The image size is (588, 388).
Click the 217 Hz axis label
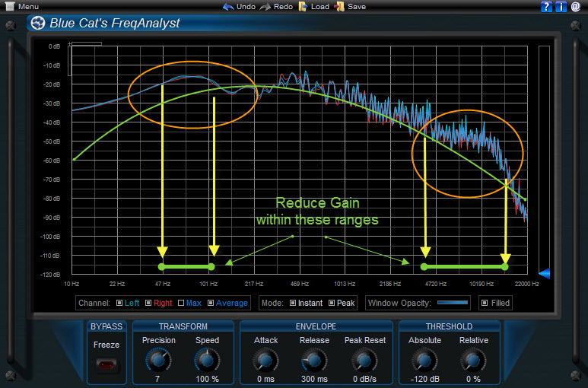[254, 284]
